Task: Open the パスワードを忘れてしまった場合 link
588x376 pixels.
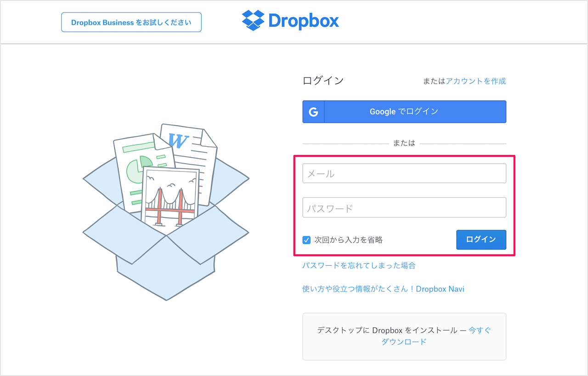Action: click(359, 265)
